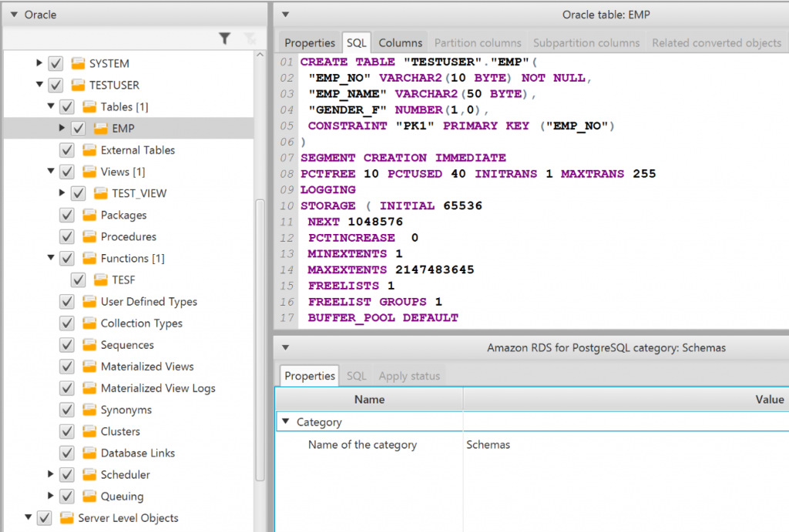This screenshot has width=789, height=532.
Task: Click the Materialized Views folder icon
Action: click(x=89, y=366)
